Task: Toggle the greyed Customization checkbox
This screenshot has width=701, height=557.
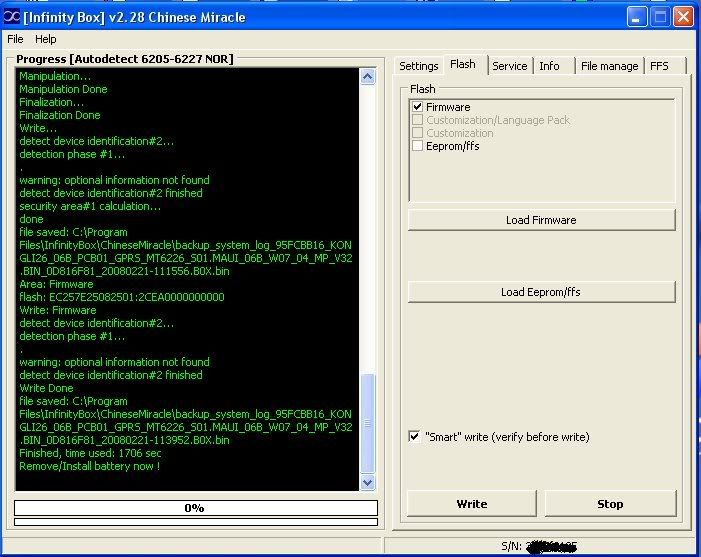Action: click(418, 133)
